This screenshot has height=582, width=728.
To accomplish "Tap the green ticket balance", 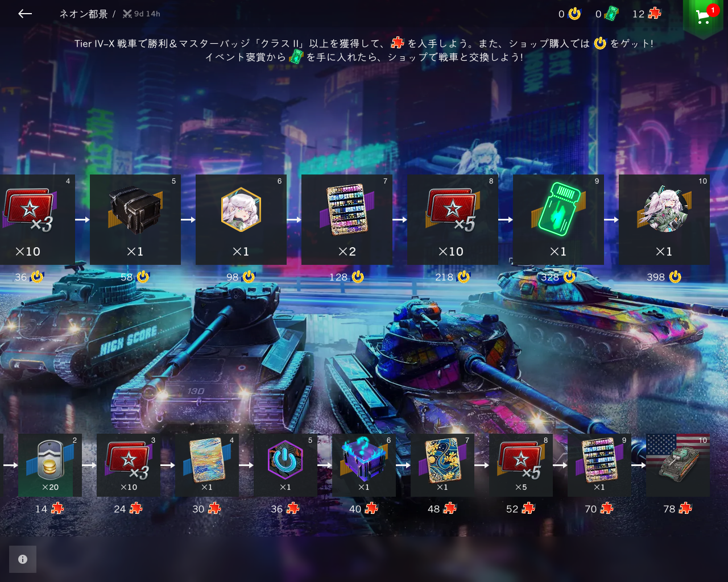I will tap(607, 14).
